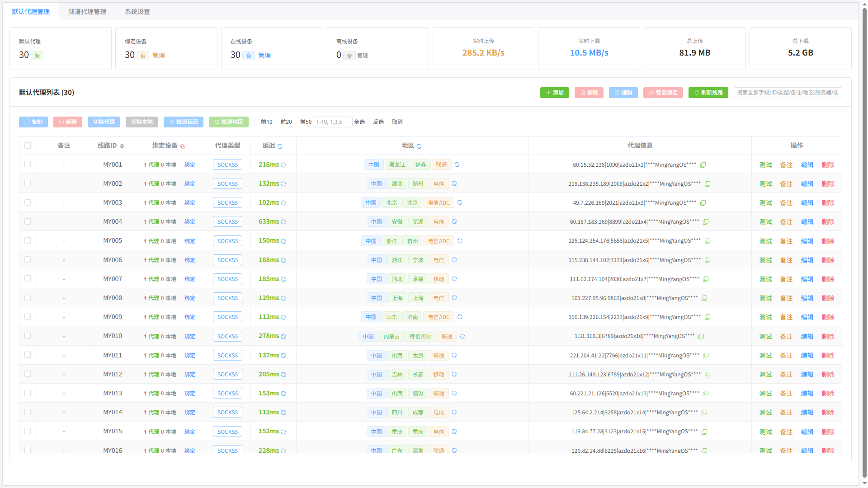Copy proxy info for line MY010

pyautogui.click(x=702, y=337)
